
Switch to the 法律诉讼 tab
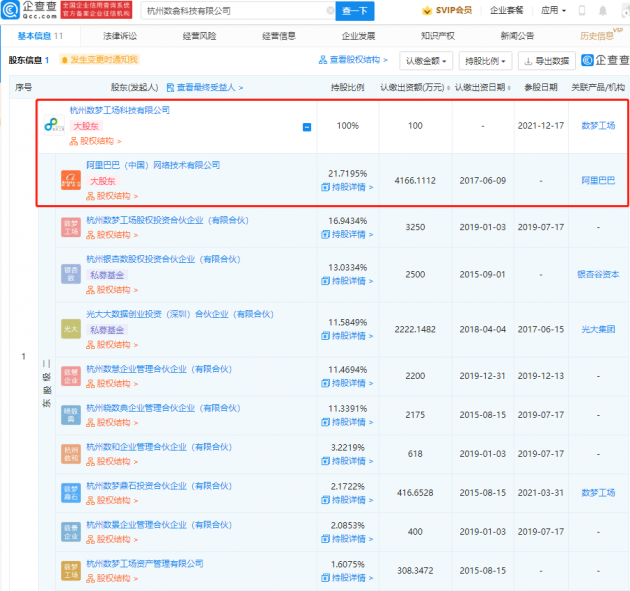point(120,35)
